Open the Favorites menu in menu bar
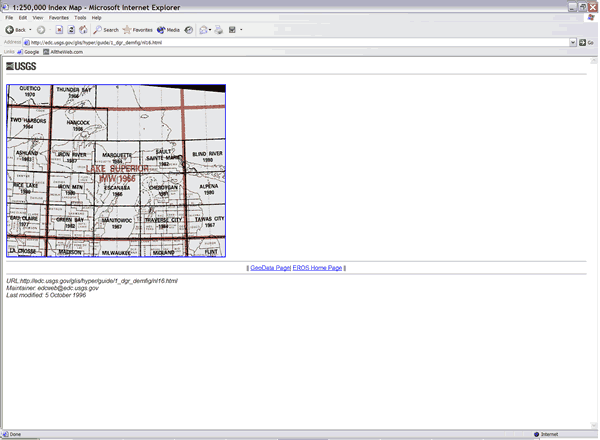 click(x=59, y=18)
